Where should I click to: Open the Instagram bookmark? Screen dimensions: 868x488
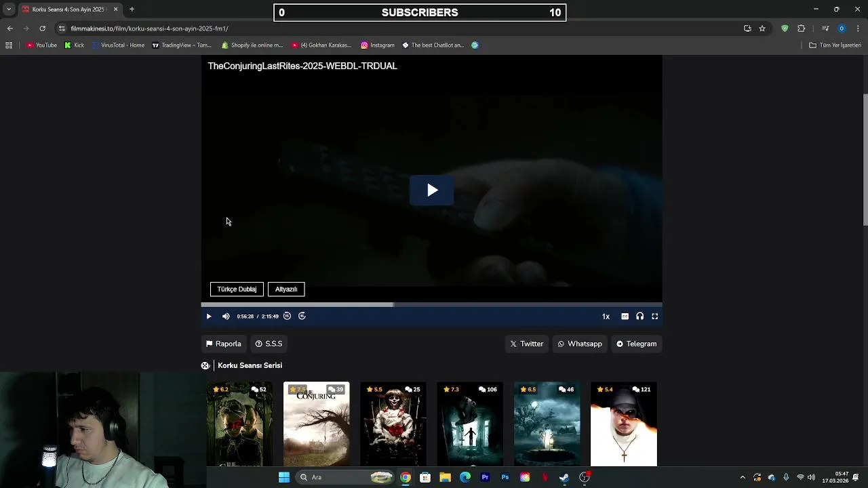pos(378,45)
